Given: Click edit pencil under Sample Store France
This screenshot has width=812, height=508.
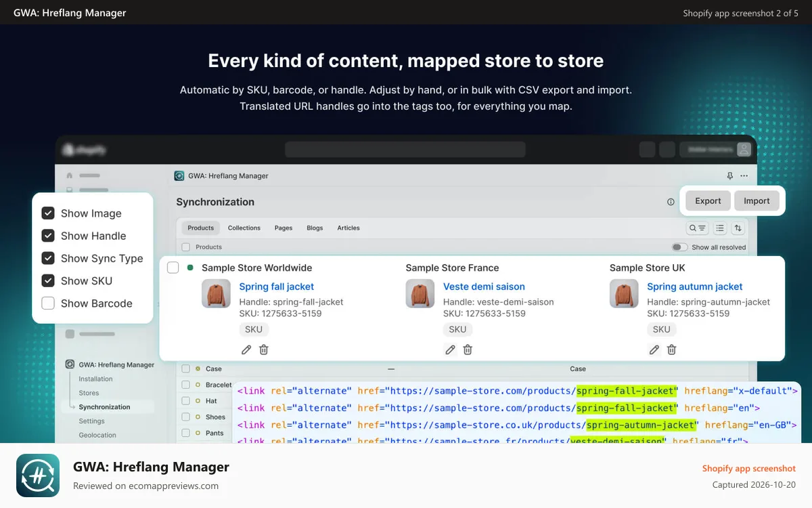Looking at the screenshot, I should (x=450, y=350).
